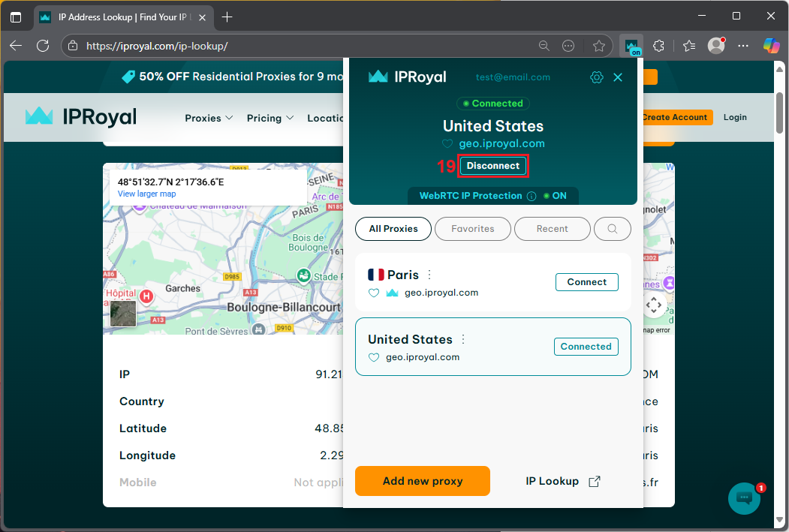Open a new browser tab
This screenshot has height=532, width=789.
(x=227, y=17)
